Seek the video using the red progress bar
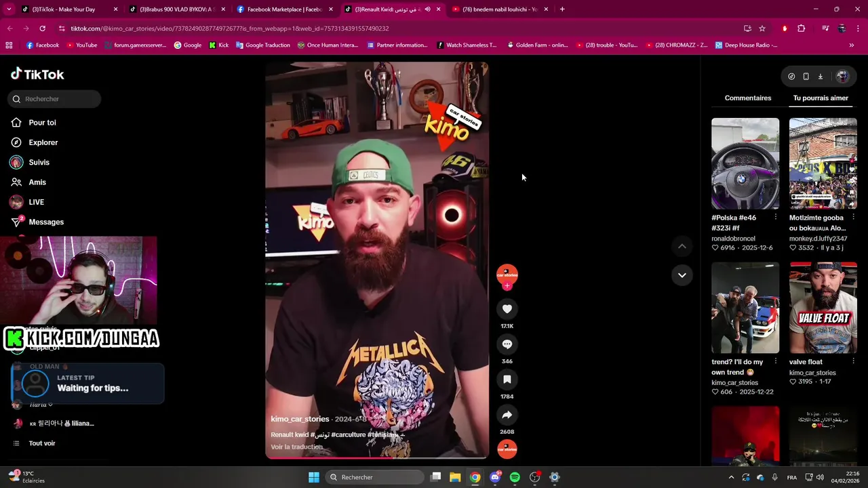The width and height of the screenshot is (868, 488). tap(376, 457)
